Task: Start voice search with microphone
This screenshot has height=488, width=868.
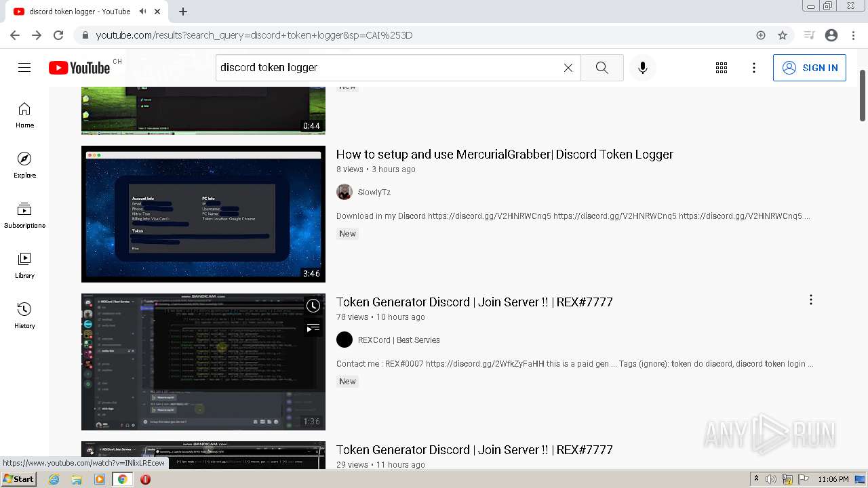Action: (643, 68)
